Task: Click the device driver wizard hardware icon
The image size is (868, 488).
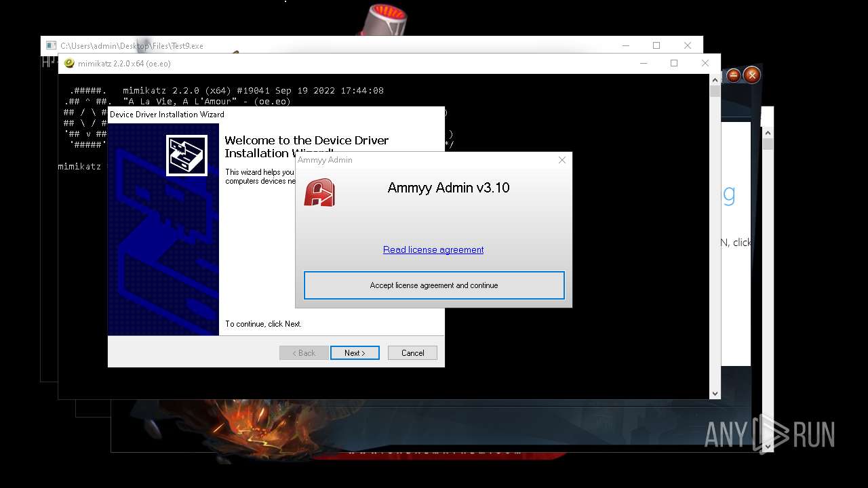Action: pos(186,155)
